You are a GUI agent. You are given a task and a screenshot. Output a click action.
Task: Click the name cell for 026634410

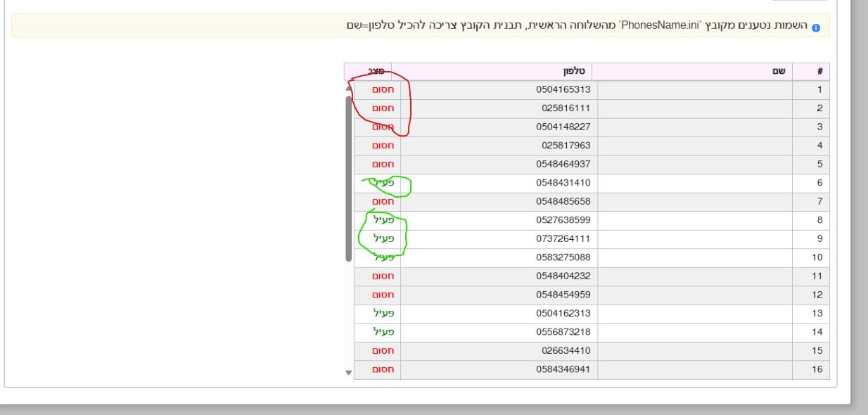[694, 351]
